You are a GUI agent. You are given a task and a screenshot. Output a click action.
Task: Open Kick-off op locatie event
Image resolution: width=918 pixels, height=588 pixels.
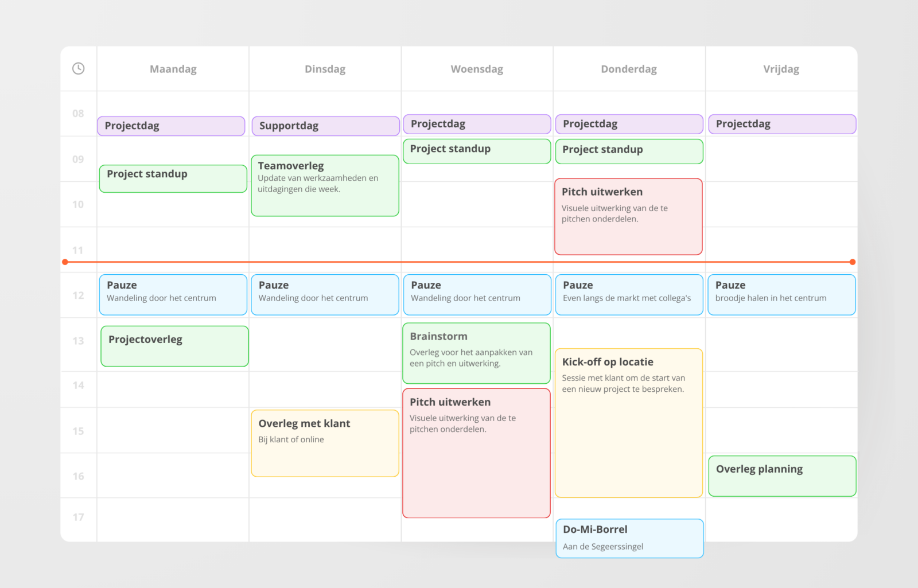(x=628, y=423)
